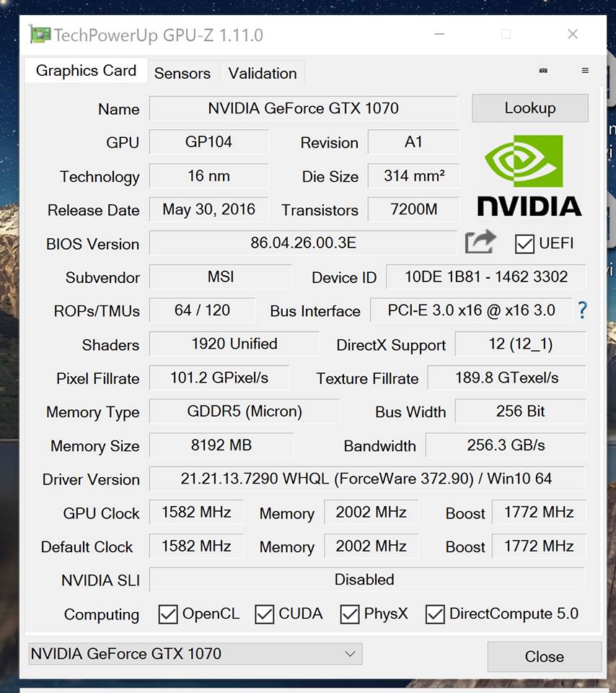Click the Bus Interface value PCI-E 3.0 x16
The image size is (616, 693).
(x=471, y=310)
